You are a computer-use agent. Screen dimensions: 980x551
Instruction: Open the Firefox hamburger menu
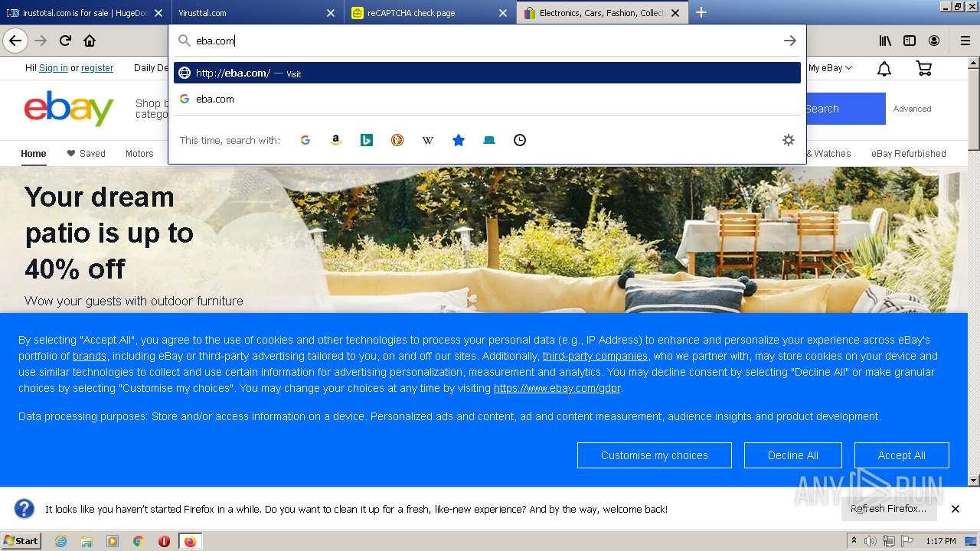tap(965, 41)
